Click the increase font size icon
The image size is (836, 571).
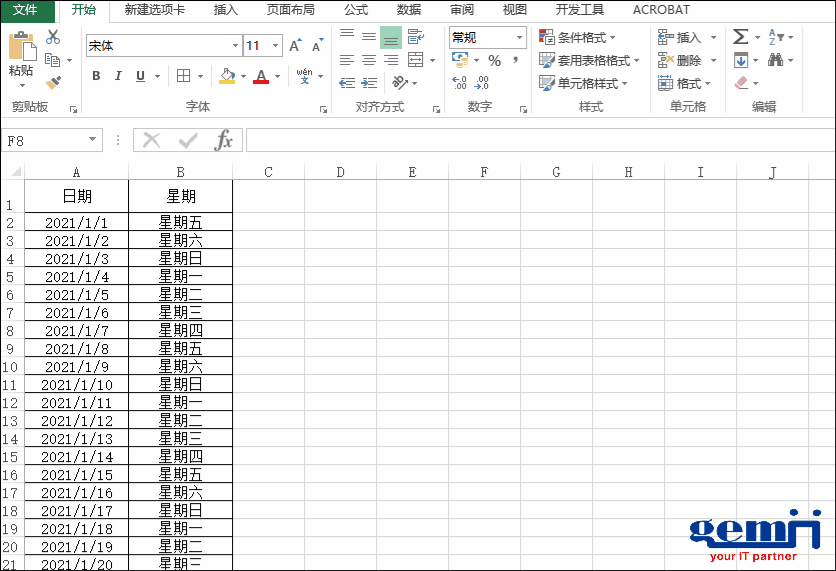tap(295, 46)
